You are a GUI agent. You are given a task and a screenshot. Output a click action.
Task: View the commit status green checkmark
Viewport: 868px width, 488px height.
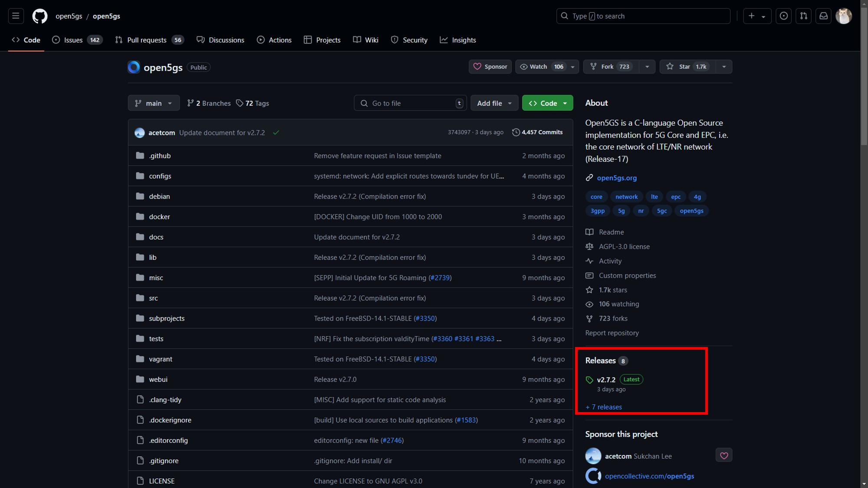pyautogui.click(x=276, y=133)
